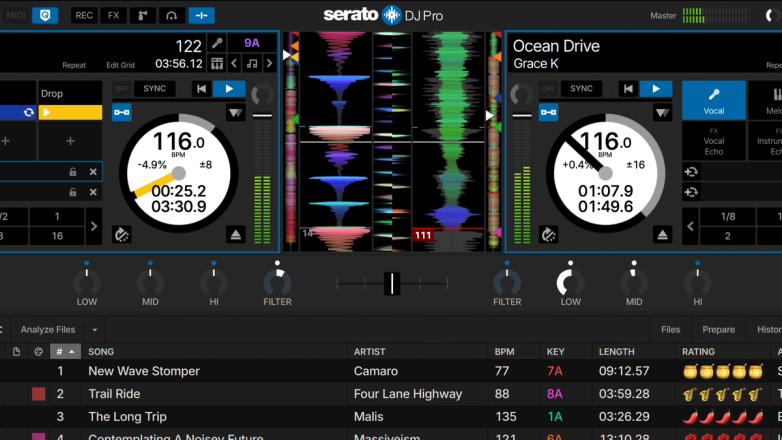Click second save-loop icon on right deck
The height and width of the screenshot is (440, 782).
[x=691, y=192]
